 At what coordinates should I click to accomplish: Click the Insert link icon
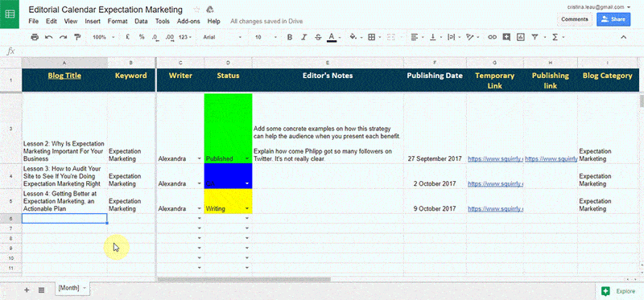pyautogui.click(x=492, y=37)
